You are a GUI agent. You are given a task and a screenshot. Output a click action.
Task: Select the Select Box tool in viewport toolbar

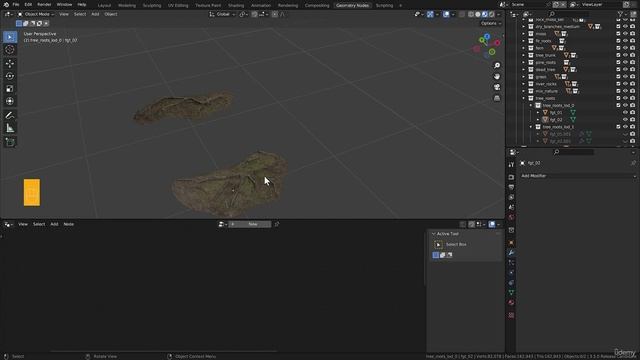(x=10, y=37)
